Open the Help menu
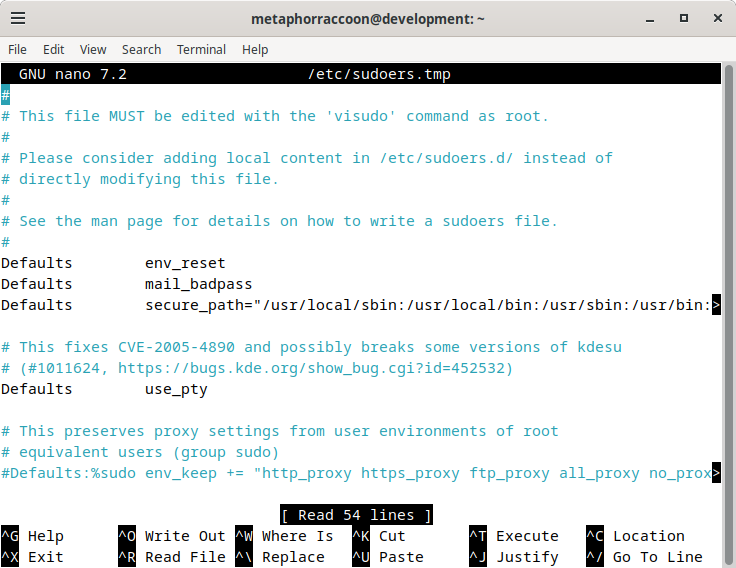This screenshot has height=568, width=736. (x=255, y=49)
